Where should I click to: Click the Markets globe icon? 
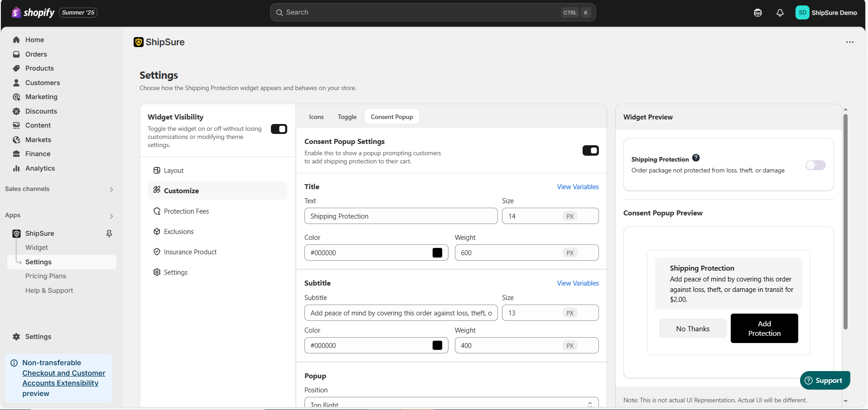coord(16,140)
